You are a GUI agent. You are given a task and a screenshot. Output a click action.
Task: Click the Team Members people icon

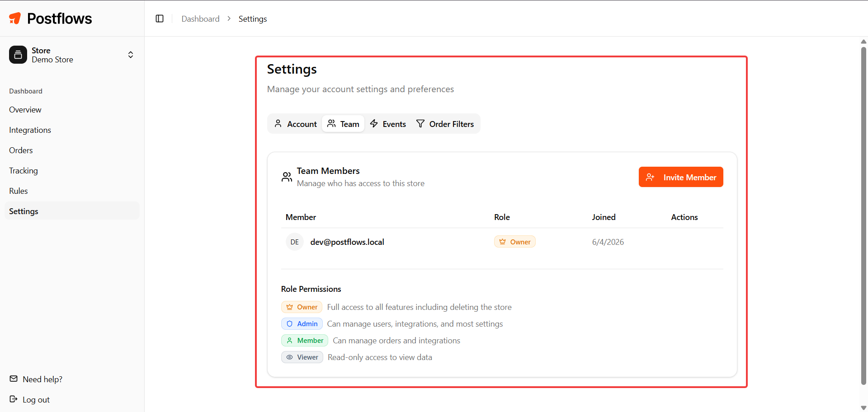[x=287, y=177]
